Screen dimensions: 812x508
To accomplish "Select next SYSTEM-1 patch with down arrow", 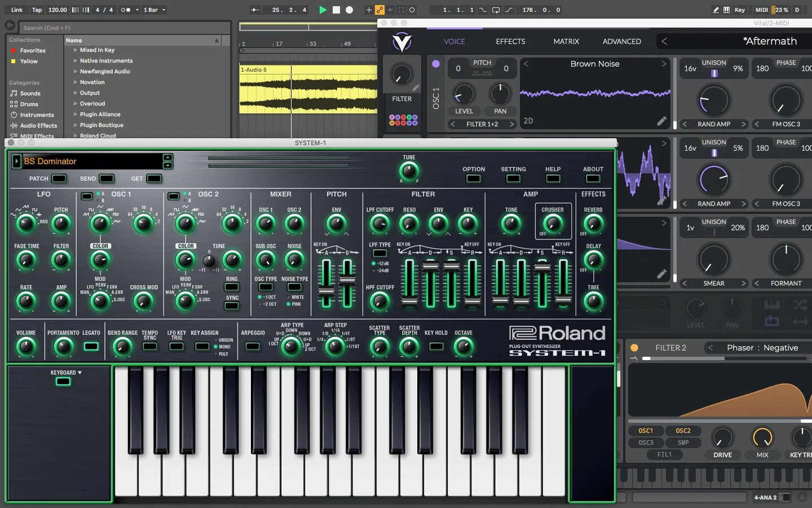I will coord(167,165).
